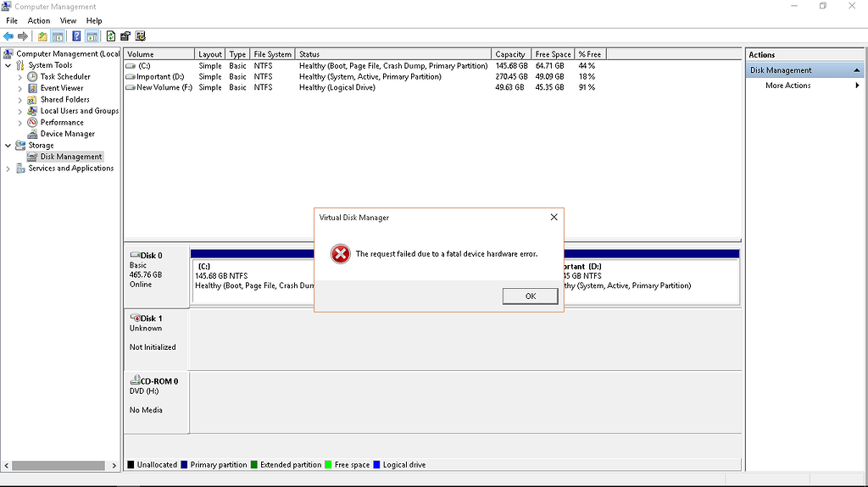The image size is (868, 487).
Task: Click the Local Users and Groups icon
Action: tap(32, 111)
